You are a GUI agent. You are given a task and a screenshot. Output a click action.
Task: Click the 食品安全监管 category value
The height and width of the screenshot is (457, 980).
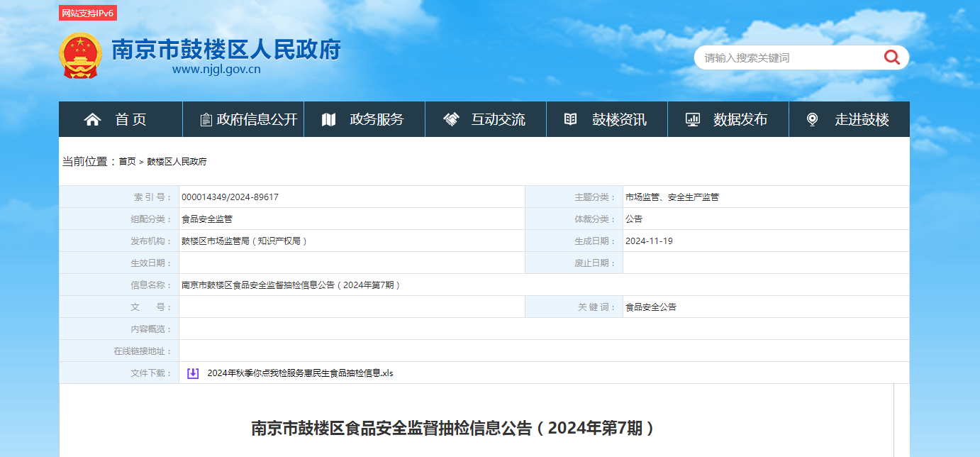pos(207,219)
